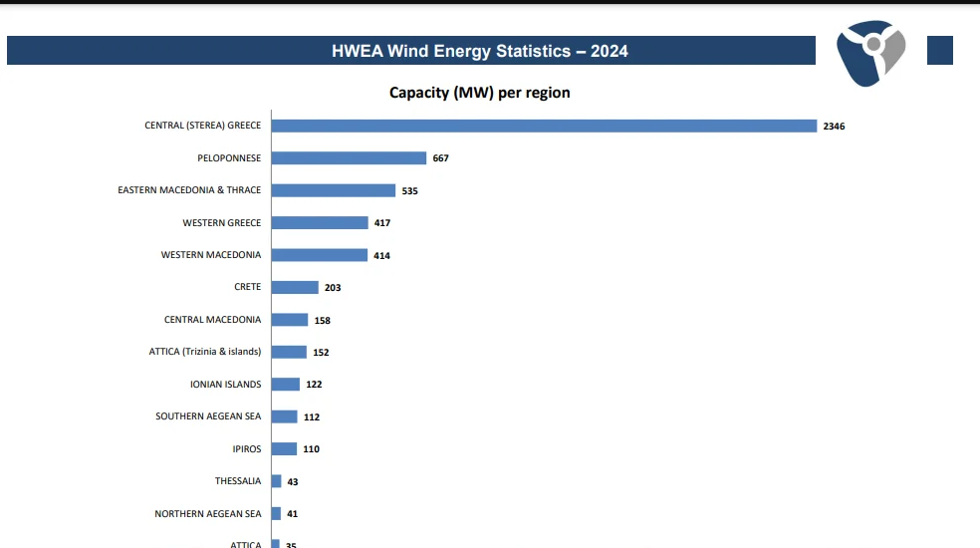Select the ATTICA (Trizinia & islands) label
This screenshot has width=980, height=548.
[205, 352]
